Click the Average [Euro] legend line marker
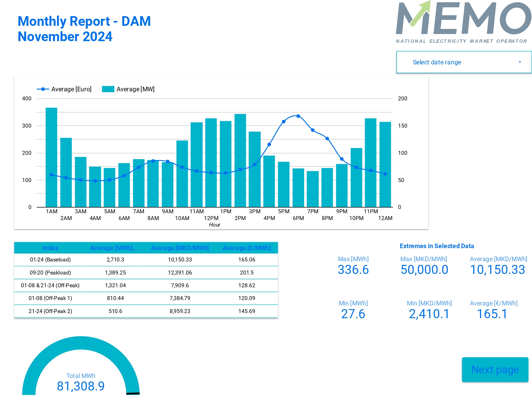 (43, 89)
